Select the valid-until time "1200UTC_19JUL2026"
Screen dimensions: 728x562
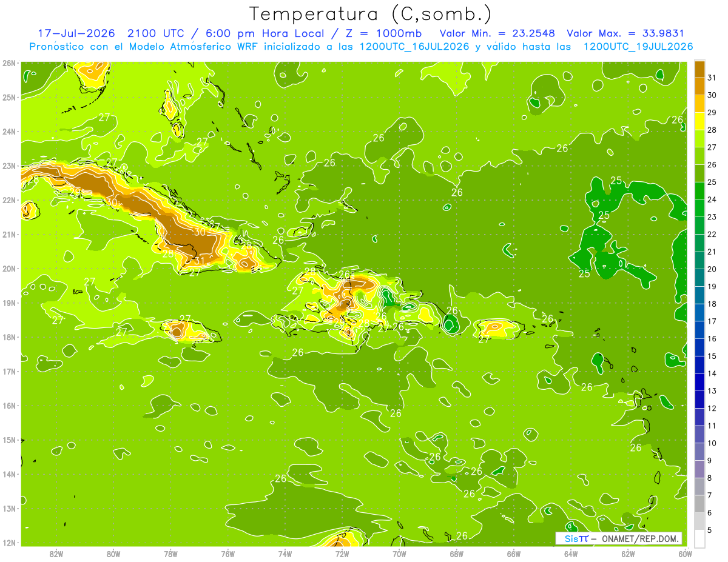(x=638, y=47)
